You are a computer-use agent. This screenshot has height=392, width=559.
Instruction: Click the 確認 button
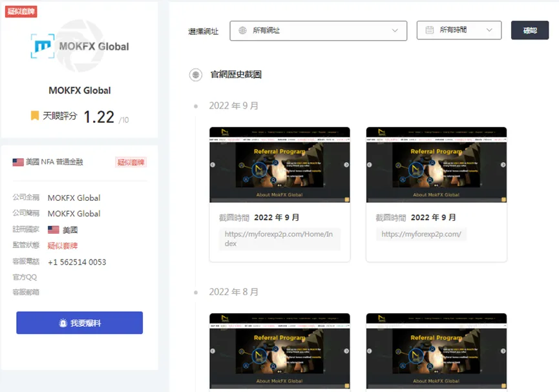530,30
